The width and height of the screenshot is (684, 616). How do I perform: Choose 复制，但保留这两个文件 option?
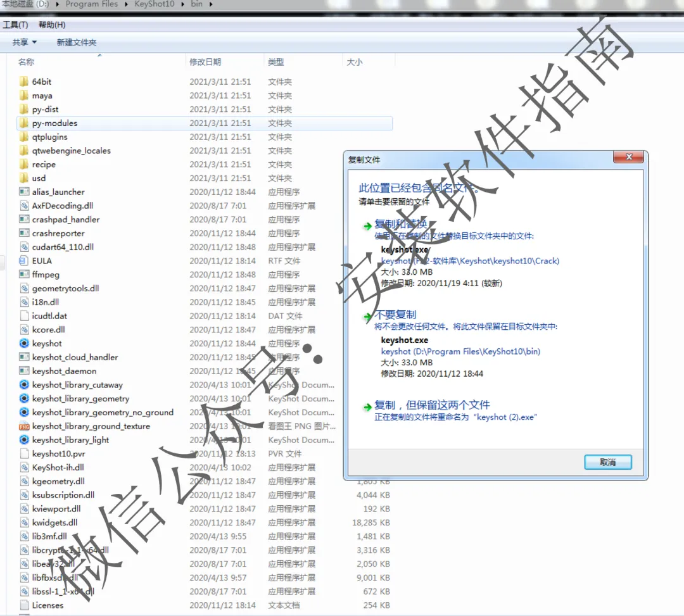click(432, 405)
